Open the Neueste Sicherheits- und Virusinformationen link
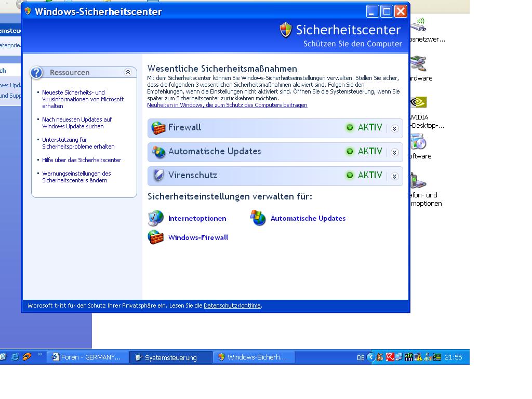This screenshot has width=532, height=399. click(x=83, y=99)
